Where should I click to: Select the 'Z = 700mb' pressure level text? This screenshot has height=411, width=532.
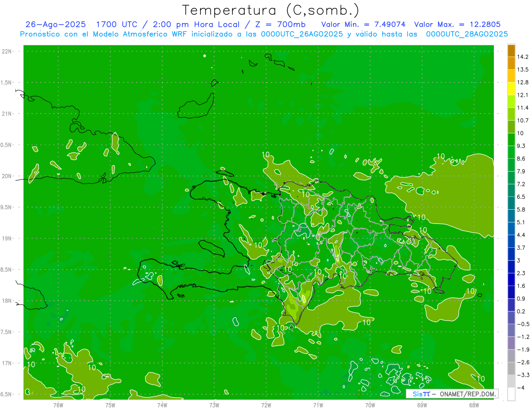278,24
